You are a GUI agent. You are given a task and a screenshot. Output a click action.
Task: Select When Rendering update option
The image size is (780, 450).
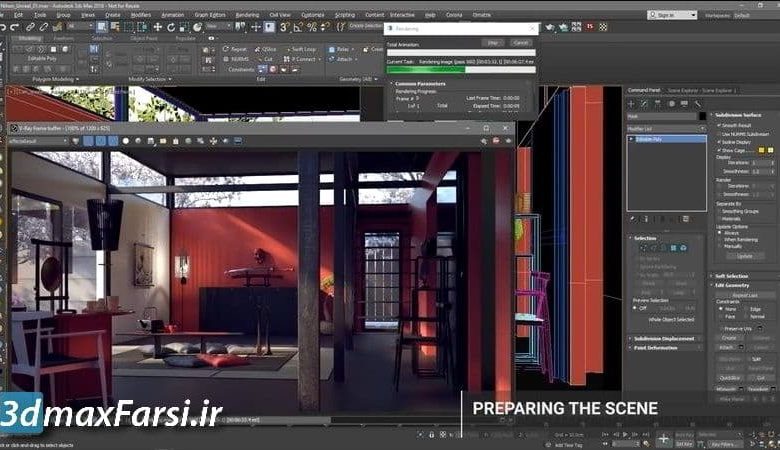(x=720, y=240)
